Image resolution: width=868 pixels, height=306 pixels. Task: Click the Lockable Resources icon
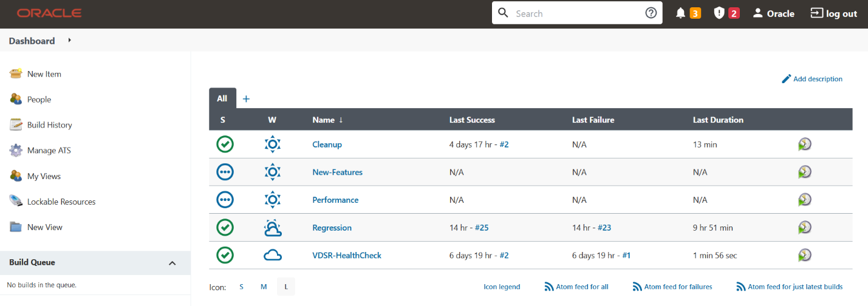point(16,201)
